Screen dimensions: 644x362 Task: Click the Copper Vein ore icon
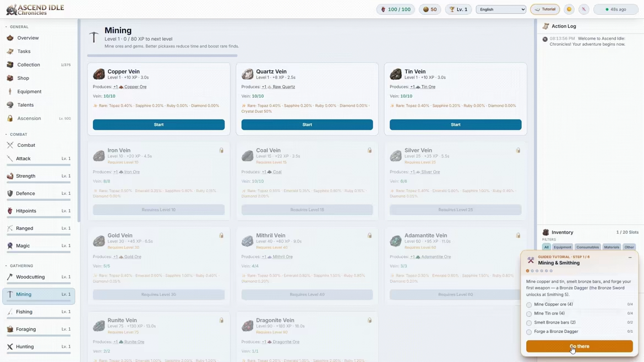tap(99, 74)
